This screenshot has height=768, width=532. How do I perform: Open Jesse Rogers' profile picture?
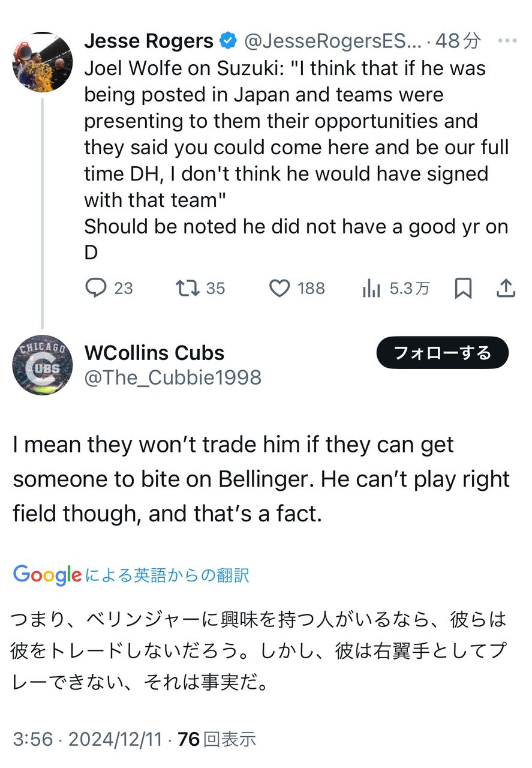[x=42, y=62]
